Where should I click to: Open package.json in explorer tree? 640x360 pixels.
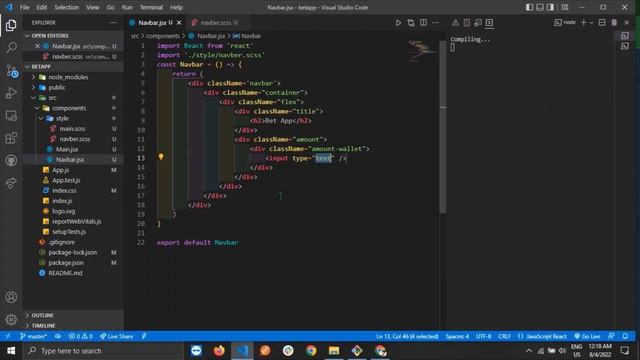coord(66,262)
